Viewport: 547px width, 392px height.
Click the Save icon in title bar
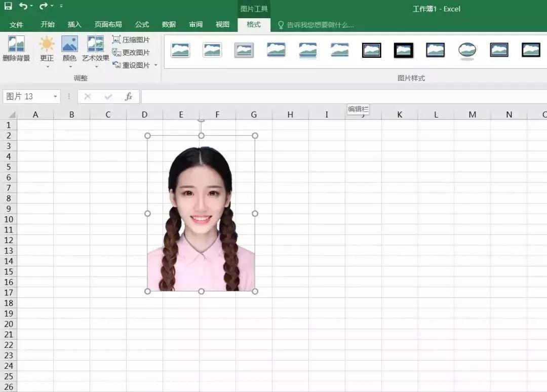click(x=8, y=7)
